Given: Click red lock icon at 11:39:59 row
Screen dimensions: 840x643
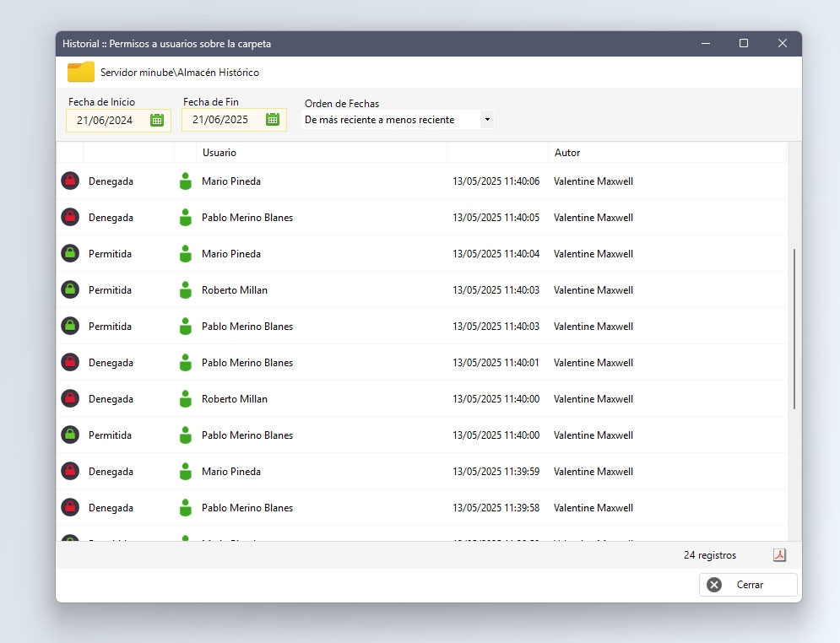Looking at the screenshot, I should point(70,471).
